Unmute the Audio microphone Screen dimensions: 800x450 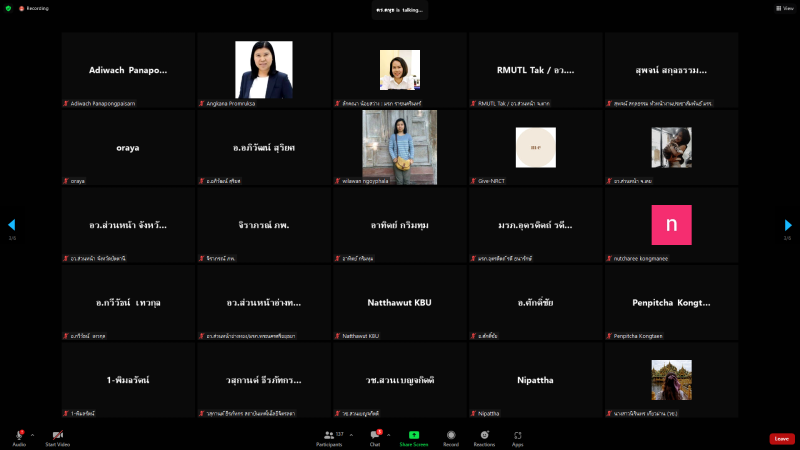click(19, 435)
